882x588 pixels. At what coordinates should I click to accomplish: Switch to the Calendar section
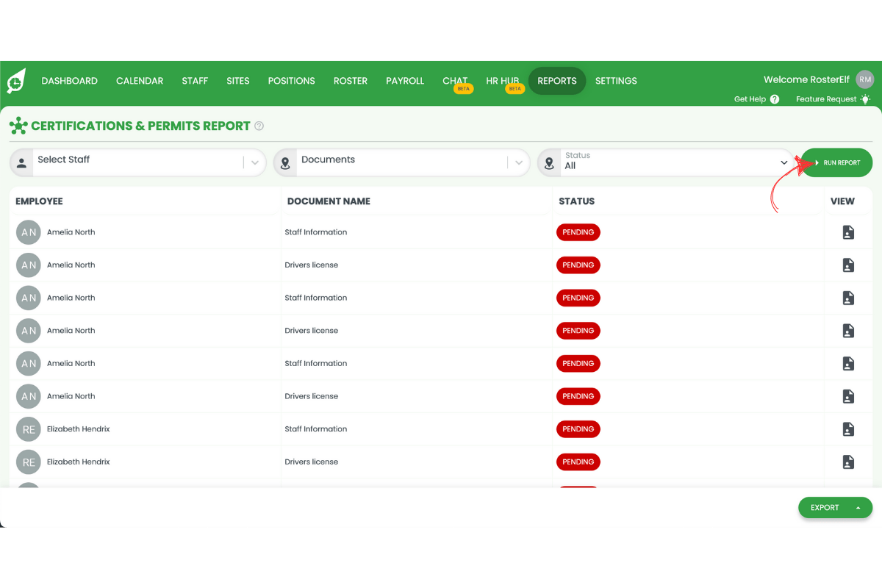139,81
